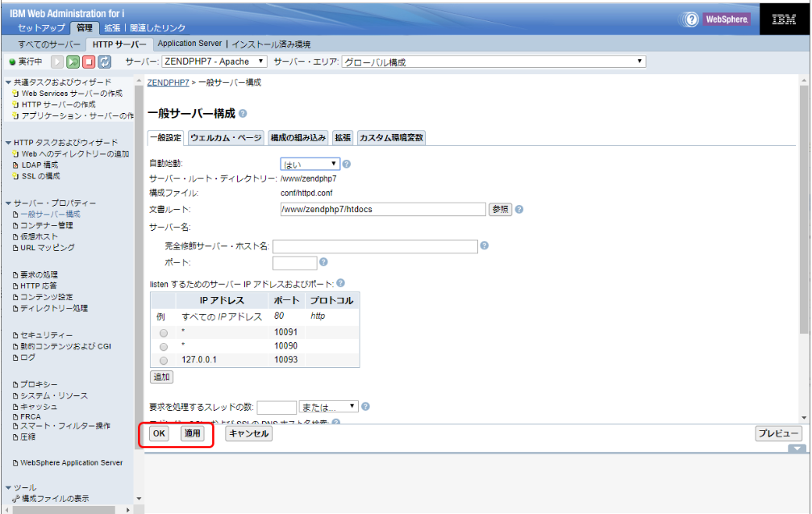Screen dimensions: 812x514
Task: Click the WebSphere logo badge
Action: [x=727, y=19]
